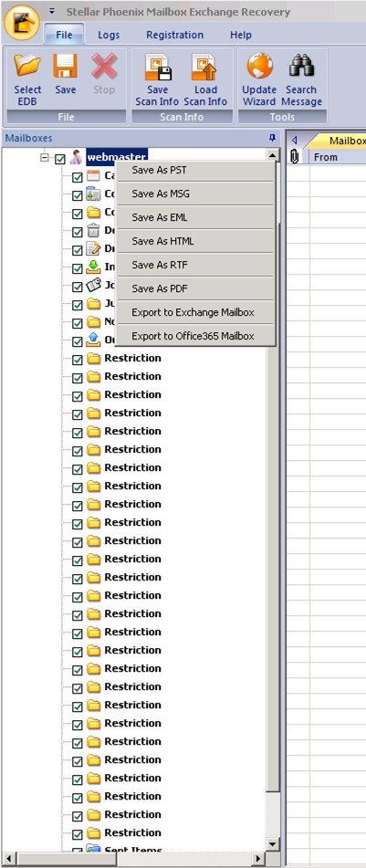Choose Save As MSG from context menu
Image resolution: width=366 pixels, height=868 pixels.
[195, 193]
